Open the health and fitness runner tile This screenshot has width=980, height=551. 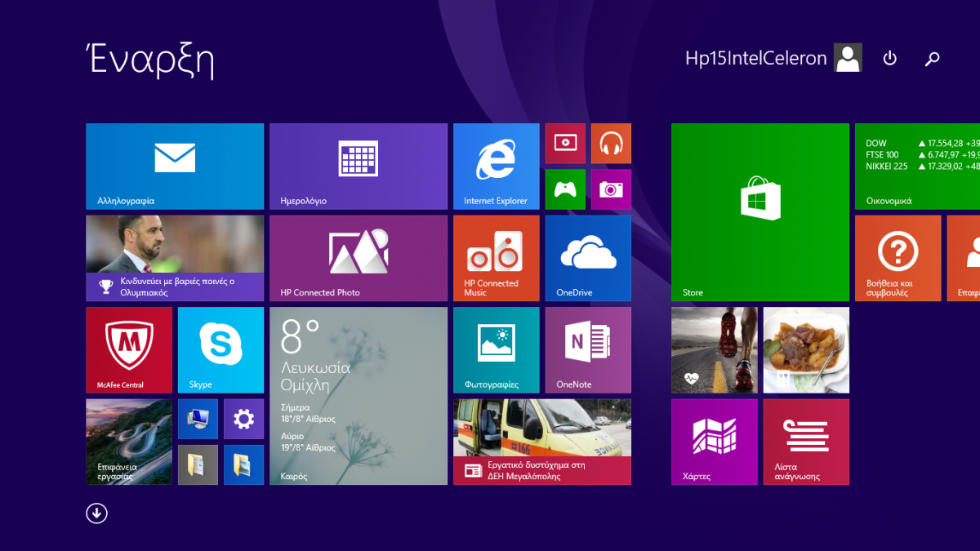715,350
